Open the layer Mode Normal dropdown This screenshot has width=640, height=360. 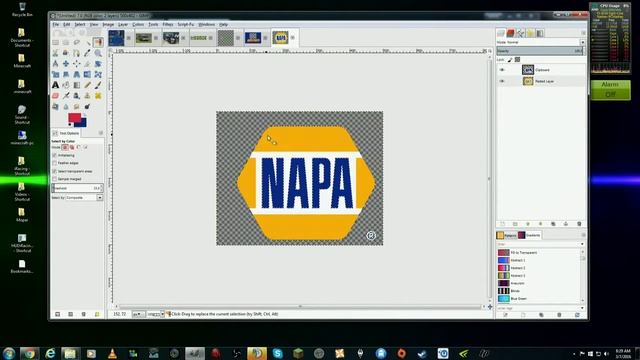[x=541, y=42]
